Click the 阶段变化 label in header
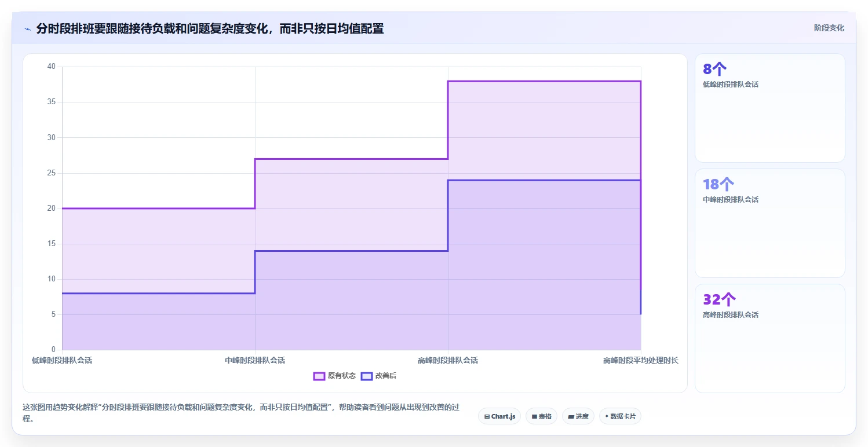This screenshot has width=868, height=447. tap(829, 28)
